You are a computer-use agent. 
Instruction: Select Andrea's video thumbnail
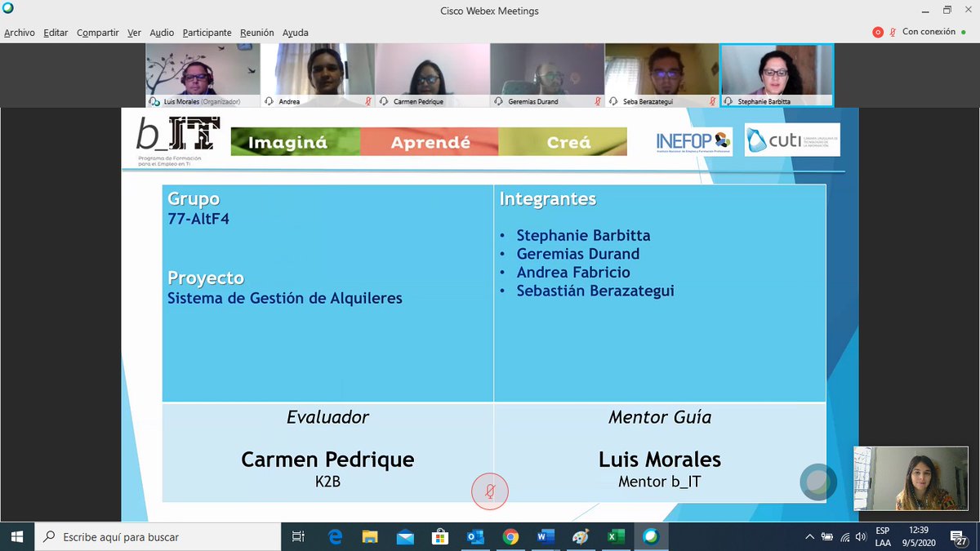tap(318, 75)
